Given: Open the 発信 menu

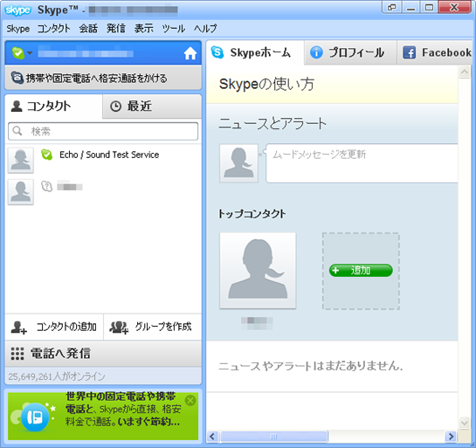Looking at the screenshot, I should (x=116, y=29).
